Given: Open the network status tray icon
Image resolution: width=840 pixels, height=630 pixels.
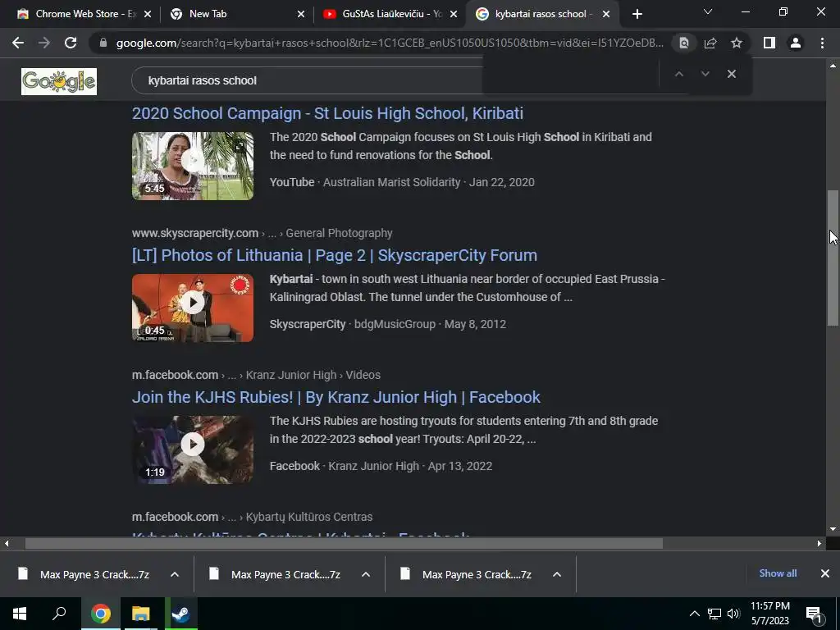Looking at the screenshot, I should tap(714, 614).
